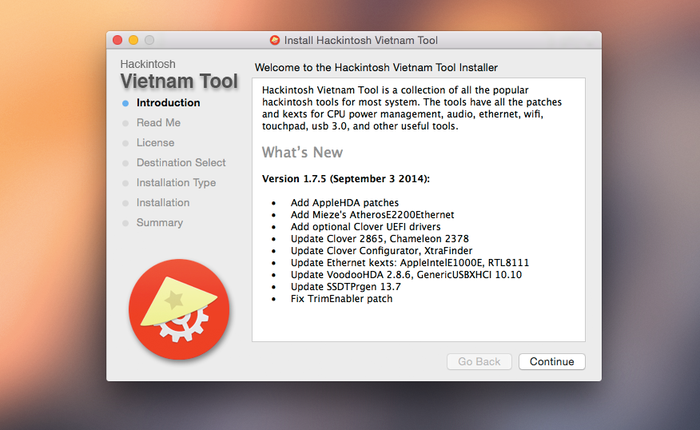
Task: Click 'Update VoodooHDA 2.8.6, GenericUSBXHCI 10.10' item
Action: (x=406, y=275)
